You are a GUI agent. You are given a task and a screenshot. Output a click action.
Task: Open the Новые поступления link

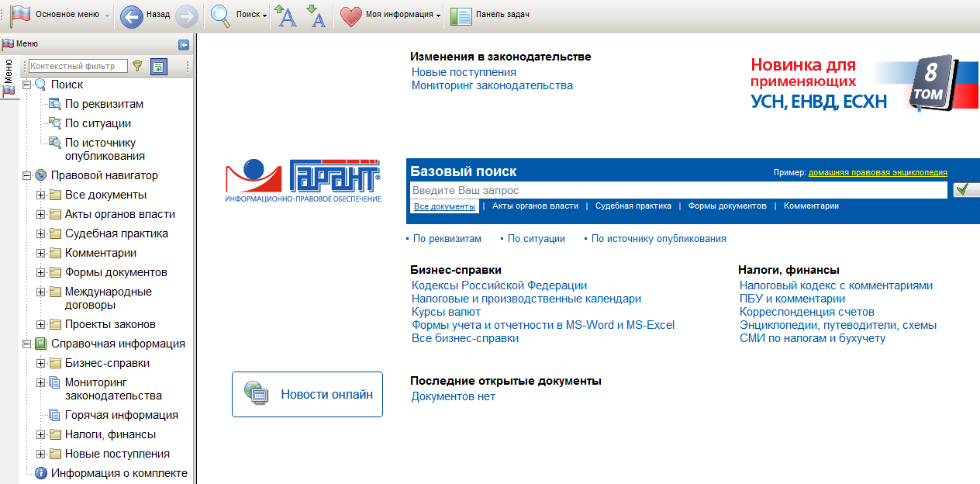tap(464, 72)
